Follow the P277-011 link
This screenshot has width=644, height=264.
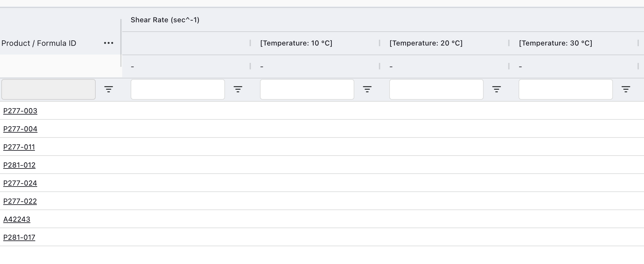pos(19,147)
